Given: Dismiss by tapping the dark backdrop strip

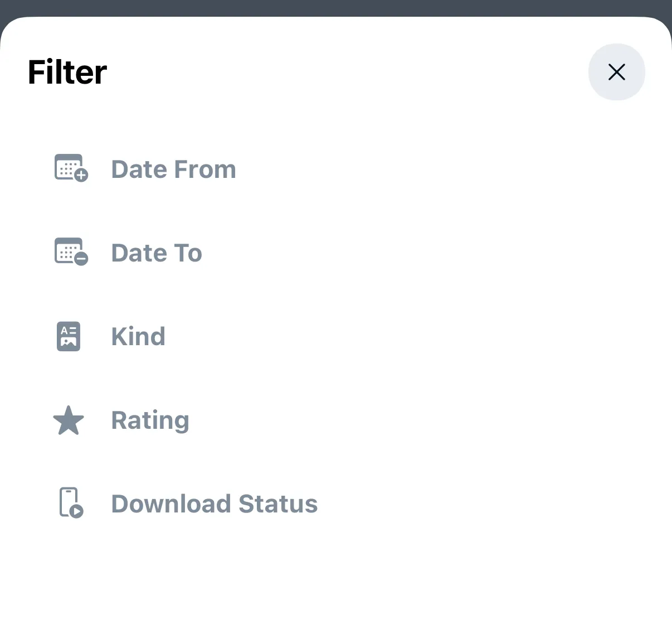Looking at the screenshot, I should coord(334,7).
